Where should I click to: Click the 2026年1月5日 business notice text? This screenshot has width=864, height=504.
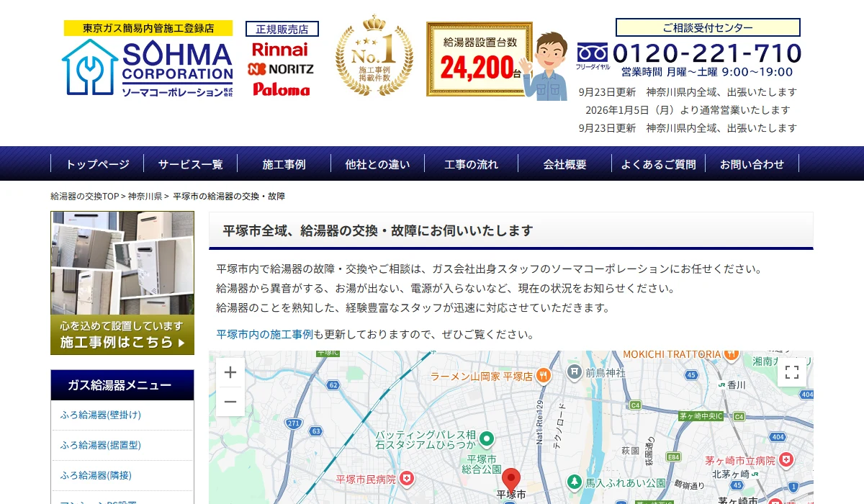(x=688, y=110)
